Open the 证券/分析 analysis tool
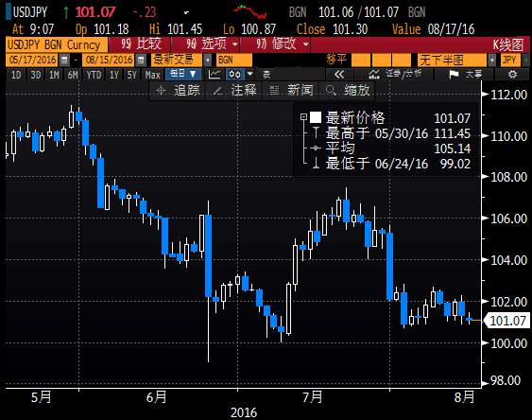The width and height of the screenshot is (532, 420). tap(394, 74)
